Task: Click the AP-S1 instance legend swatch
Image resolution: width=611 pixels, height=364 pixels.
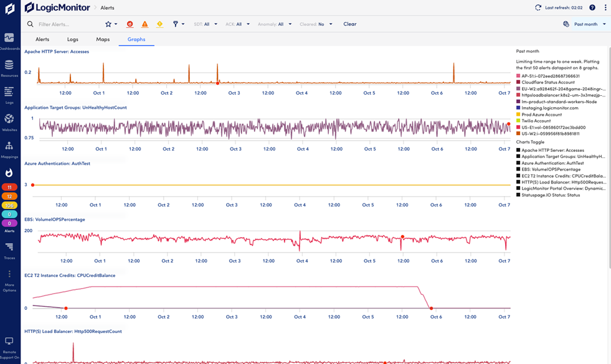Action: click(518, 77)
